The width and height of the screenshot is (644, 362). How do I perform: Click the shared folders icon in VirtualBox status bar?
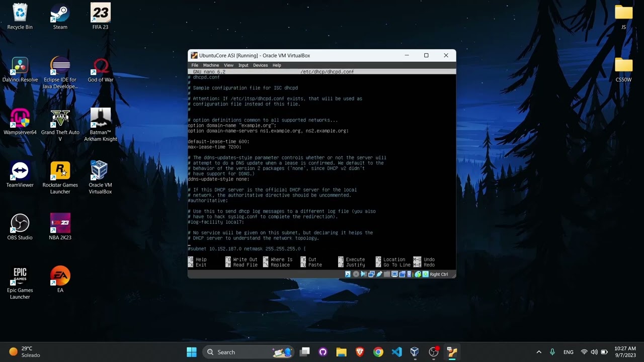[x=387, y=274]
